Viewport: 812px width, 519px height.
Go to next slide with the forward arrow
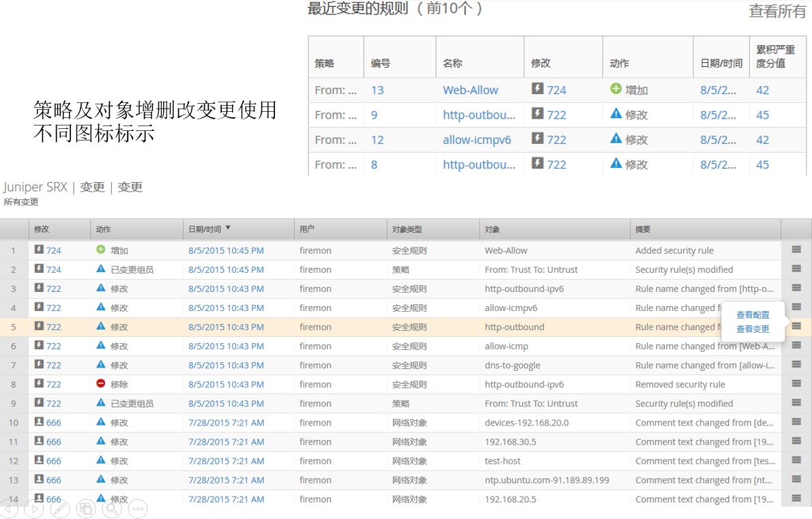point(33,508)
